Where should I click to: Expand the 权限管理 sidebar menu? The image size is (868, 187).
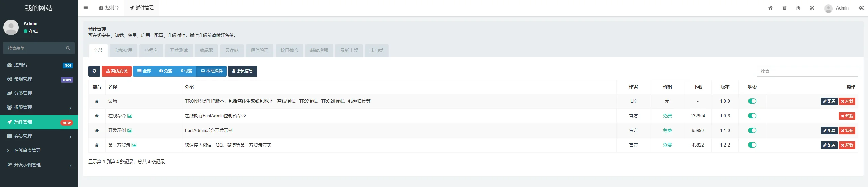(x=39, y=108)
